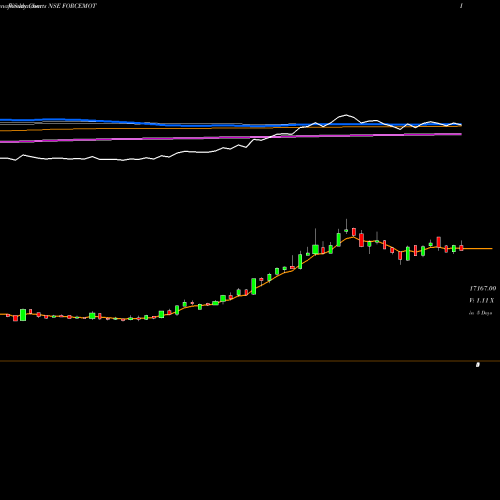
Task: Click the white indicator line's highest peak
Action: pos(346,115)
